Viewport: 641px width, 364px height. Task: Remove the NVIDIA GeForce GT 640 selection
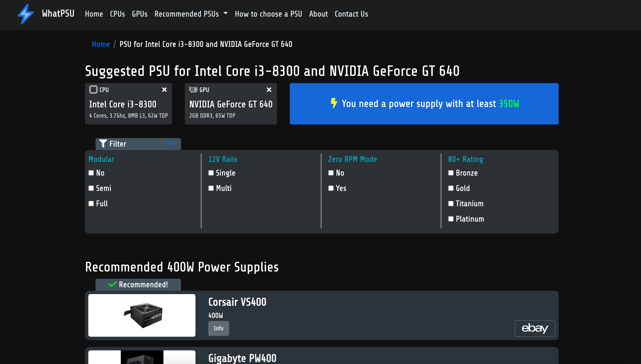[269, 90]
